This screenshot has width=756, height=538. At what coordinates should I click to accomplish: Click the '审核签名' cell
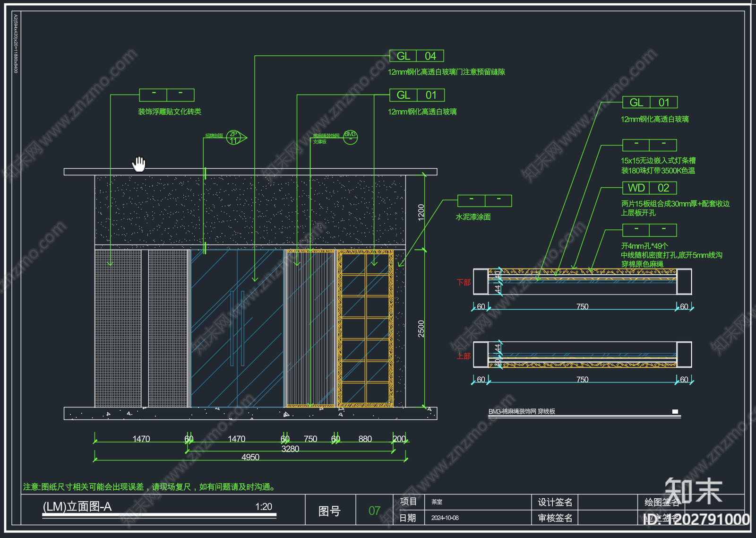point(555,518)
